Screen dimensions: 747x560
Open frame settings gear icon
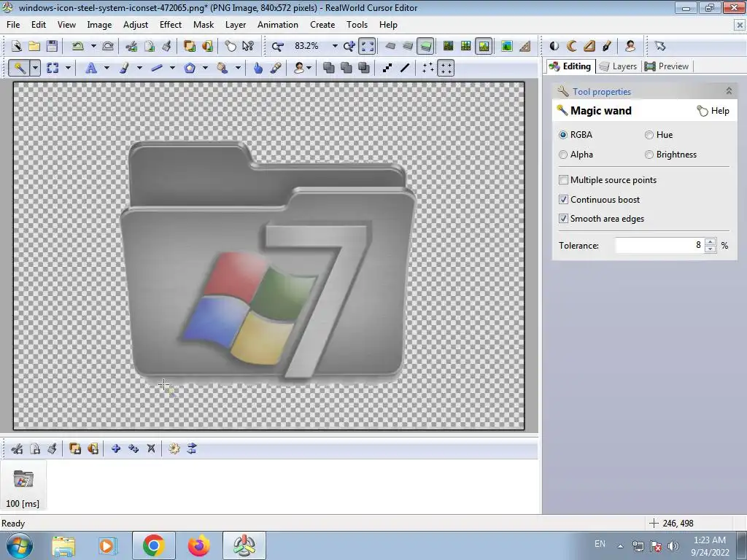coord(174,448)
